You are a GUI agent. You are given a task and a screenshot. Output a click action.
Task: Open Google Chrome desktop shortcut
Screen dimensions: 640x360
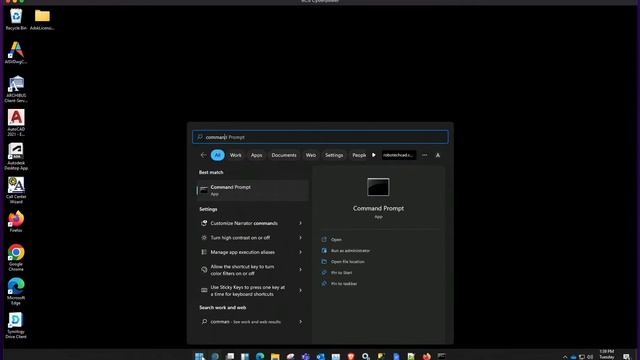coord(16,258)
